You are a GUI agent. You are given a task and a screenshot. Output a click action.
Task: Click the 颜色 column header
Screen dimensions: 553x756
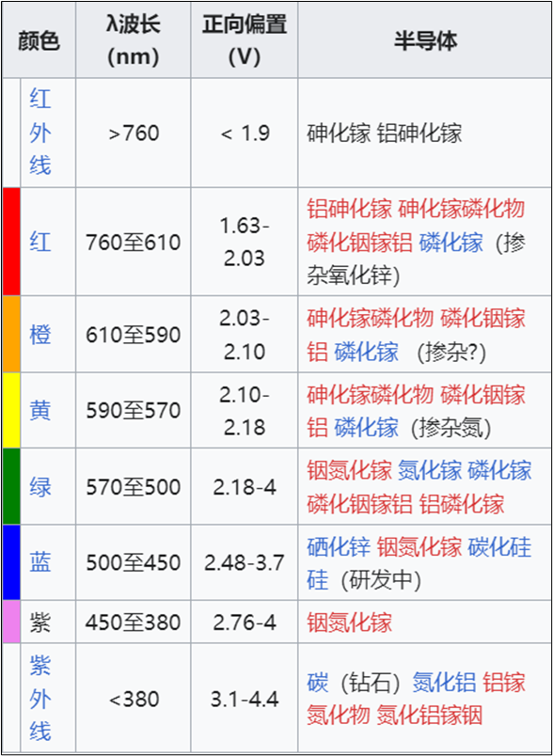[39, 40]
